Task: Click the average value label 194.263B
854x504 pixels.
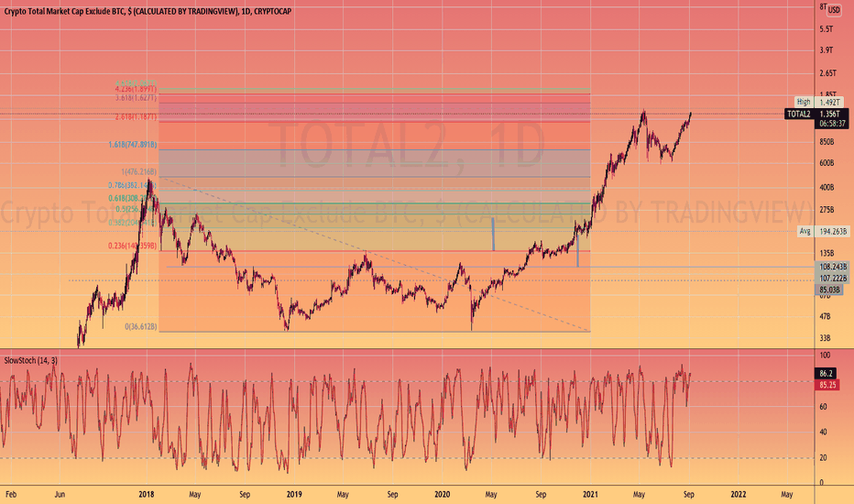Action: pyautogui.click(x=833, y=231)
